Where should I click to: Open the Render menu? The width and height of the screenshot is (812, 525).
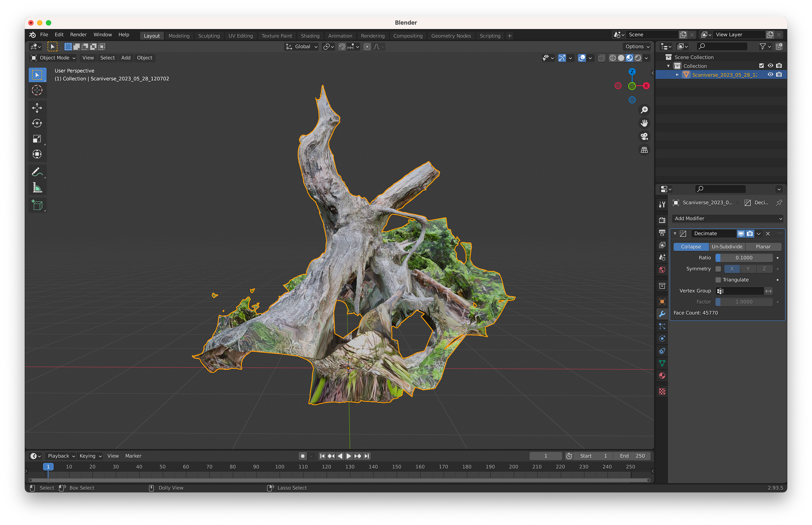[78, 35]
